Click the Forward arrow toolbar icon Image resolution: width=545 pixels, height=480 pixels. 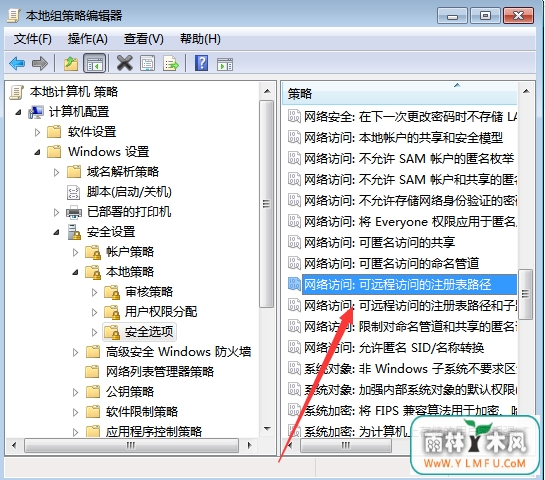click(x=40, y=64)
